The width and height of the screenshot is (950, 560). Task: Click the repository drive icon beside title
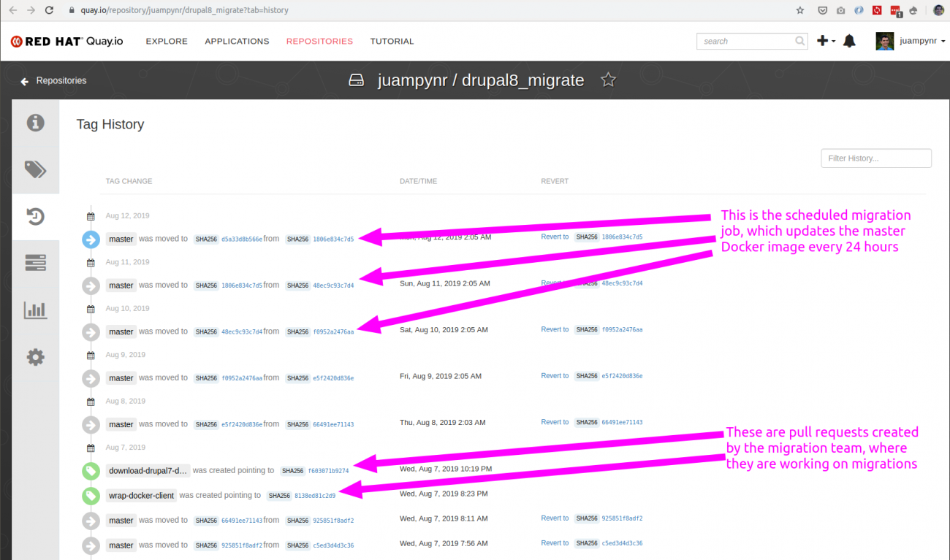click(x=356, y=80)
